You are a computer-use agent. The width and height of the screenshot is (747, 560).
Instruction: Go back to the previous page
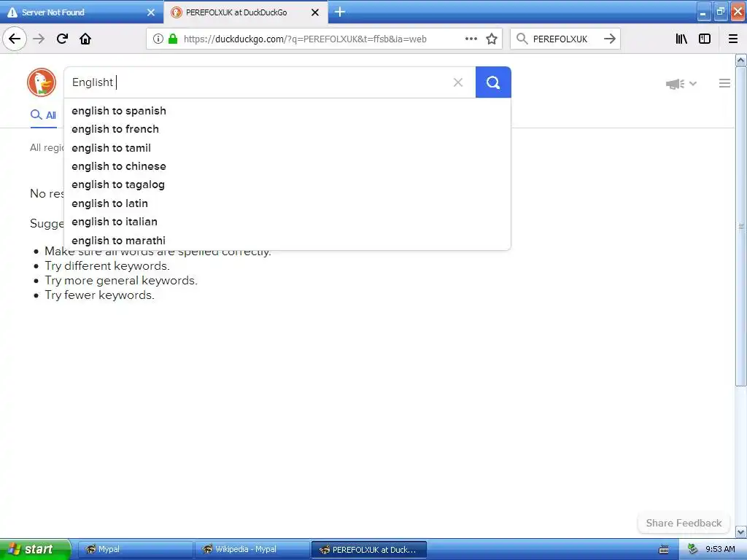click(x=15, y=39)
